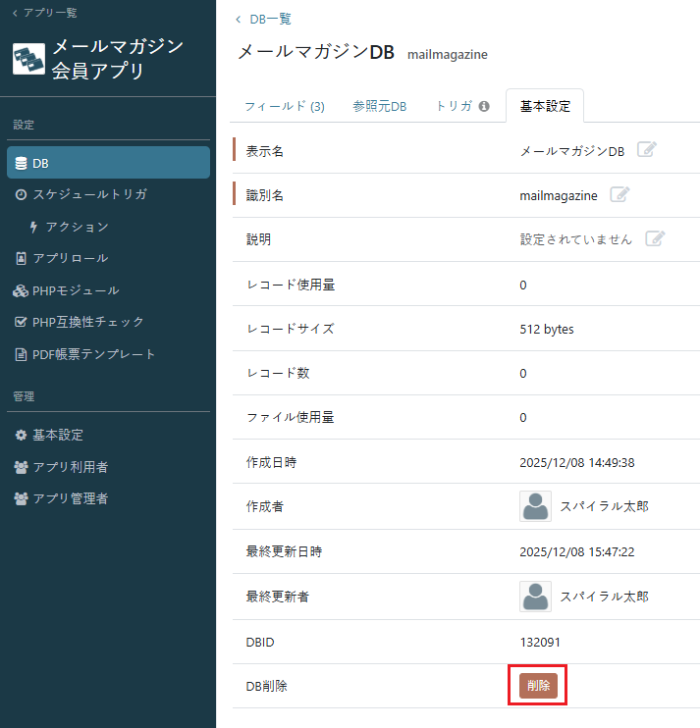Open PDF帳票テンプレート in sidebar
The image size is (700, 728).
tap(92, 354)
